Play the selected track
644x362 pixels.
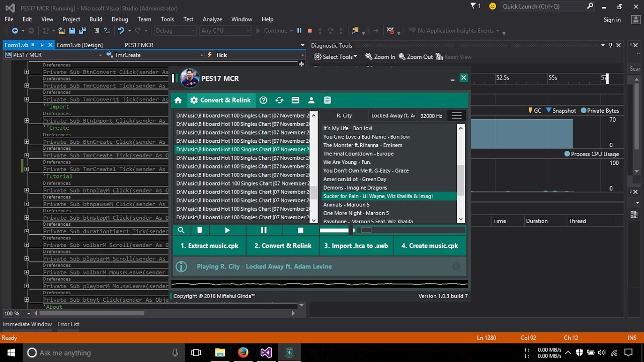(227, 230)
